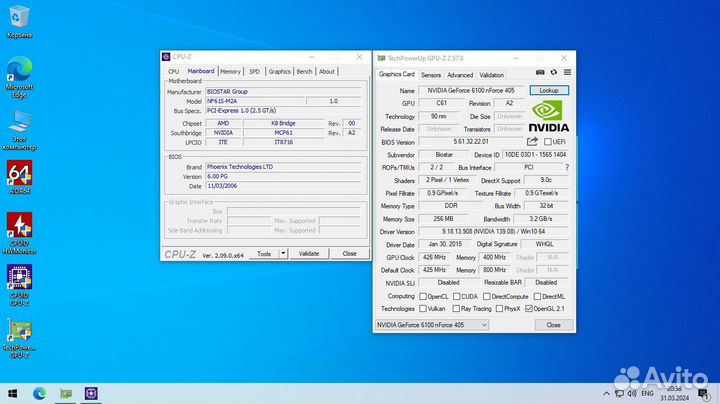Click the Close button in CPU-Z
This screenshot has width=720, height=404.
pyautogui.click(x=349, y=253)
